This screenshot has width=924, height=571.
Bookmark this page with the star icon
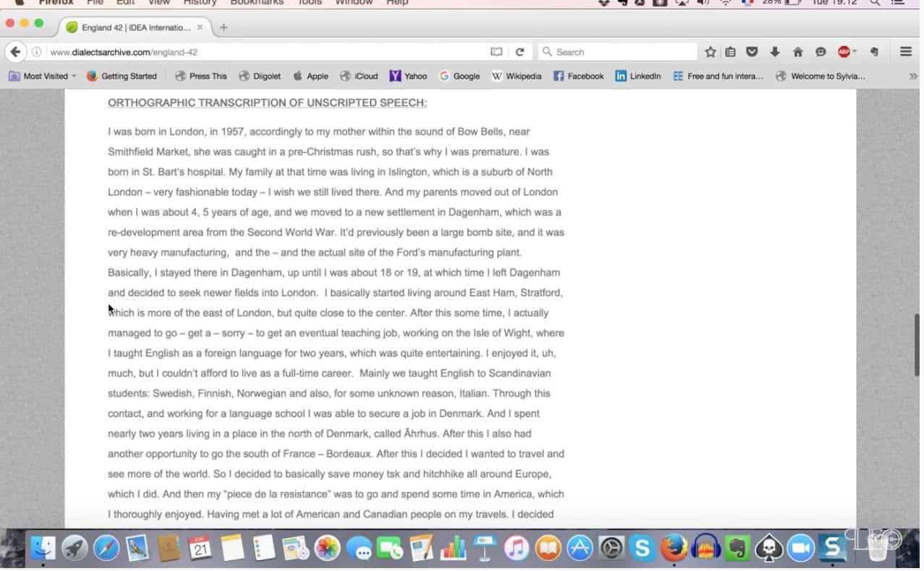710,52
